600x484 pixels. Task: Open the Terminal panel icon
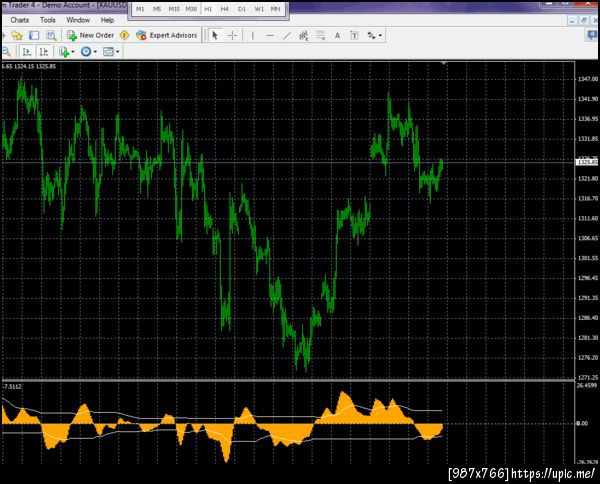pyautogui.click(x=34, y=36)
